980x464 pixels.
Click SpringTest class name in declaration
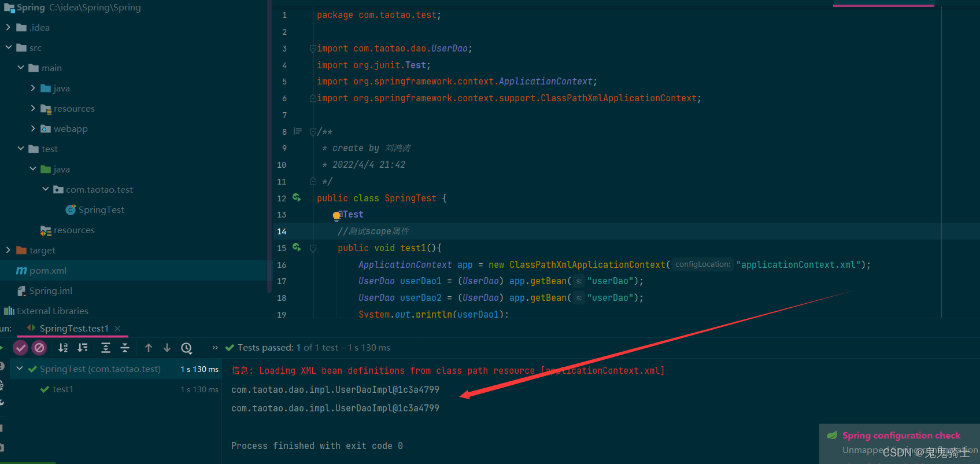tap(411, 198)
